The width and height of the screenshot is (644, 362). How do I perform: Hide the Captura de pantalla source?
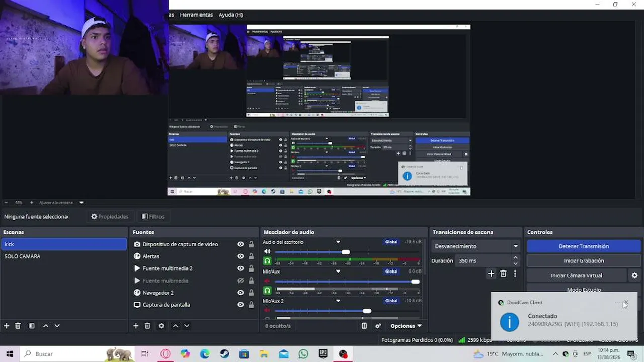coord(240,305)
